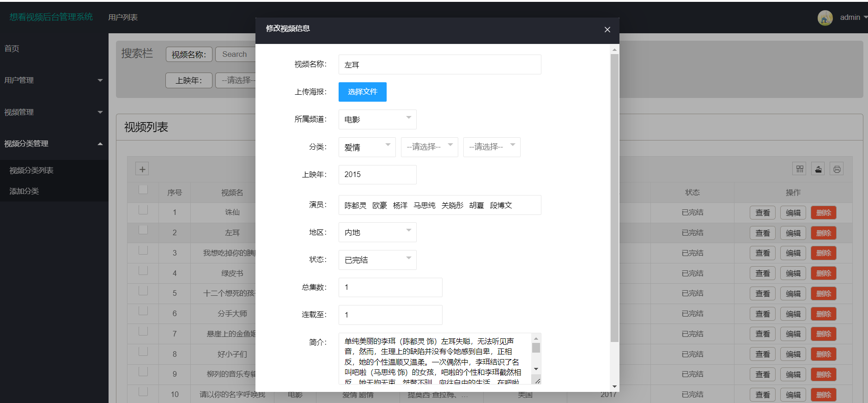This screenshot has width=868, height=403.
Task: Open the column filter grid icon
Action: click(x=800, y=169)
